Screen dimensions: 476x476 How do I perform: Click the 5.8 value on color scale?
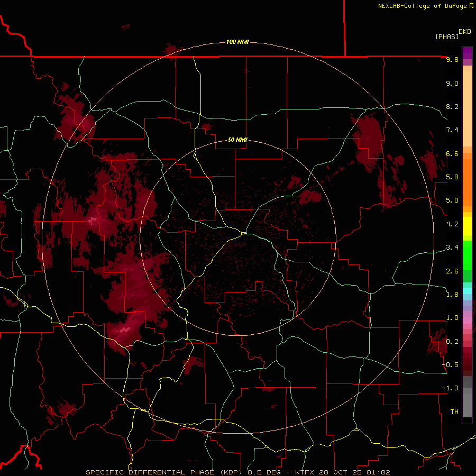[452, 177]
